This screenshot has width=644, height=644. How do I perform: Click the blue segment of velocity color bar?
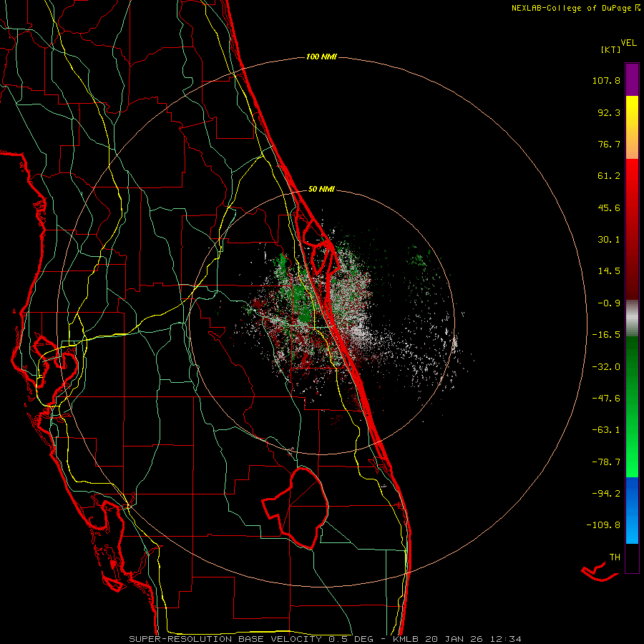(632, 510)
